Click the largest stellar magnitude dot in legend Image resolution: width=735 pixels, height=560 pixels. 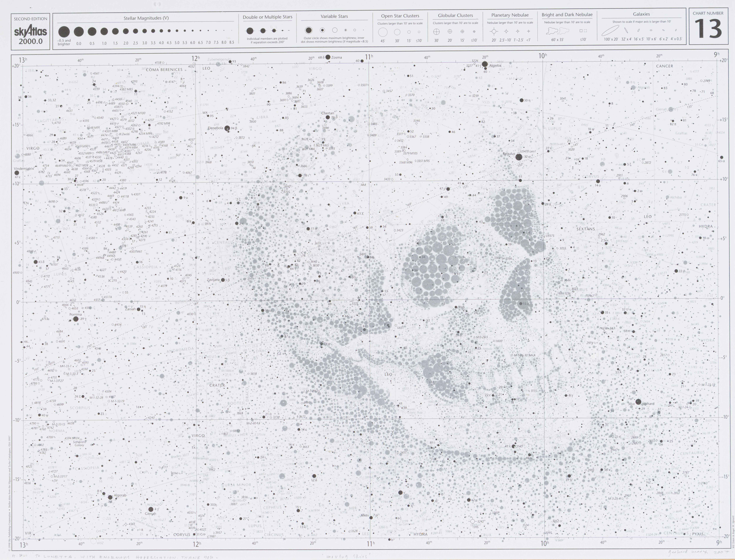click(x=64, y=32)
